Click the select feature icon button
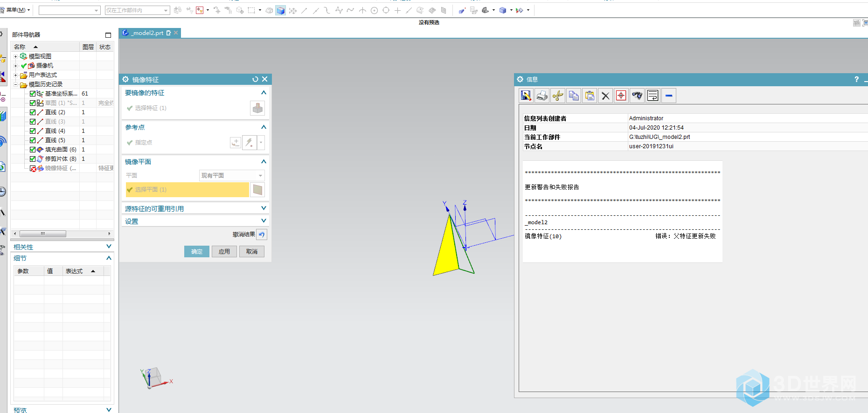Screen dimensions: 868x413 pyautogui.click(x=257, y=108)
